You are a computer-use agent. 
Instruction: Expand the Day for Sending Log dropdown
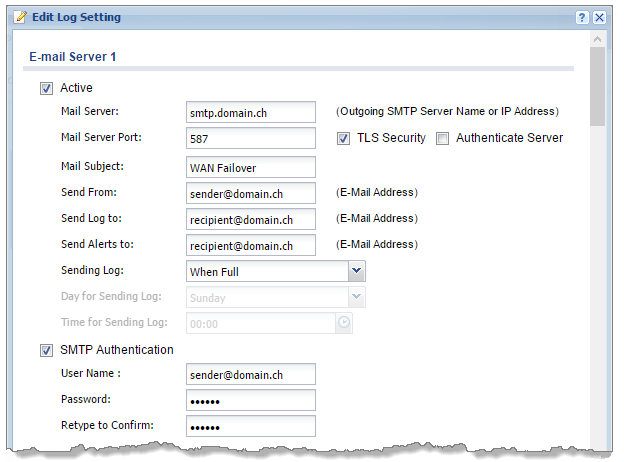[356, 297]
